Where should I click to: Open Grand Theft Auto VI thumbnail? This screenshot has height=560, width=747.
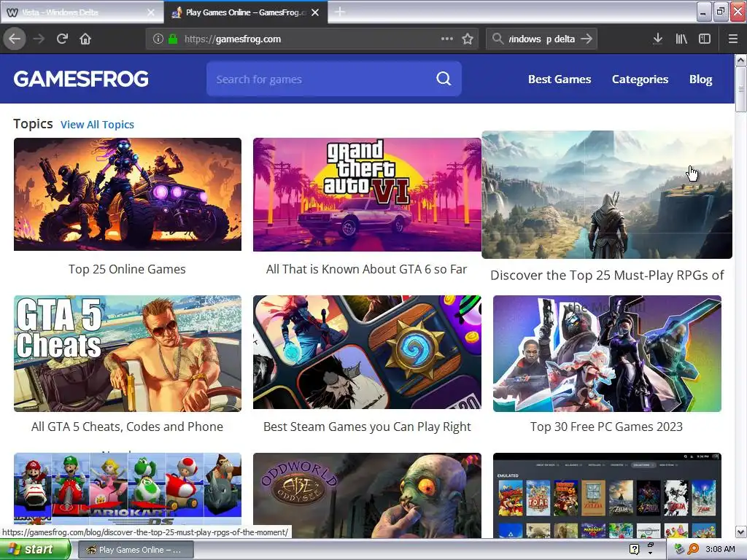pos(368,194)
